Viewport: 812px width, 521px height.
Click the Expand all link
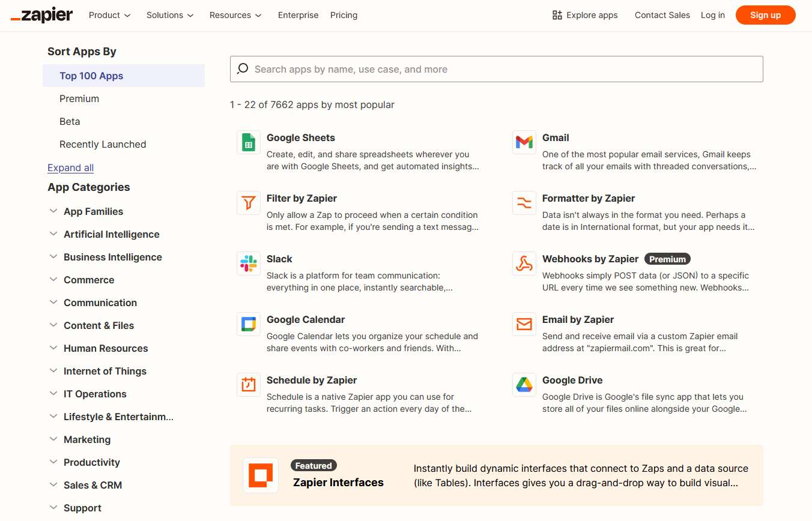(70, 167)
